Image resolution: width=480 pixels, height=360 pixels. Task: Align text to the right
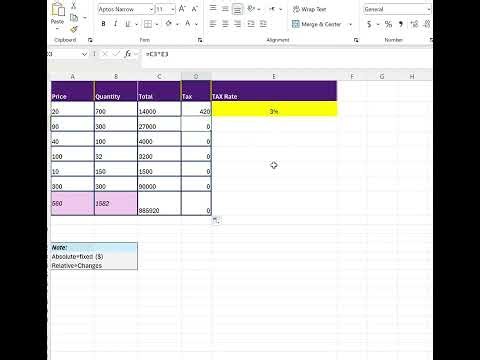(237, 24)
